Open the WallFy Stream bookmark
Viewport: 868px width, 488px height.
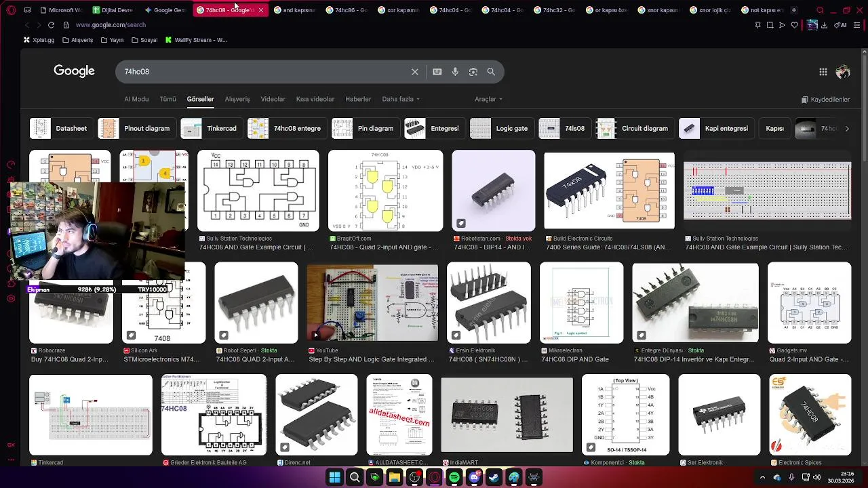tap(196, 40)
